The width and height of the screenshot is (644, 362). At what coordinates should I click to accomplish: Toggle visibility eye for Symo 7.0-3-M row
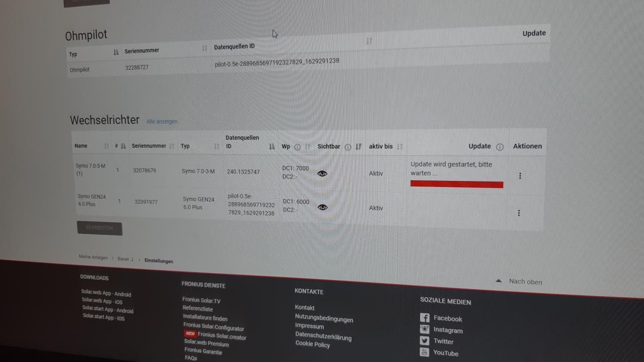click(x=323, y=173)
